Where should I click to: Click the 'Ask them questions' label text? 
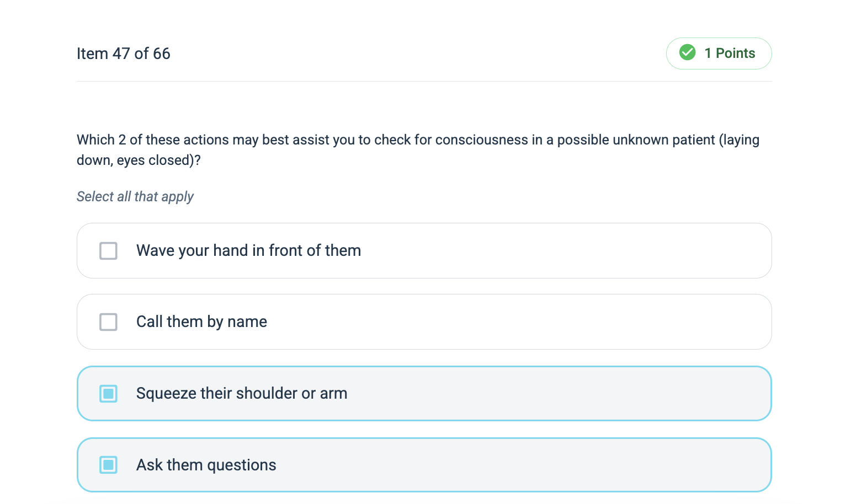click(206, 465)
